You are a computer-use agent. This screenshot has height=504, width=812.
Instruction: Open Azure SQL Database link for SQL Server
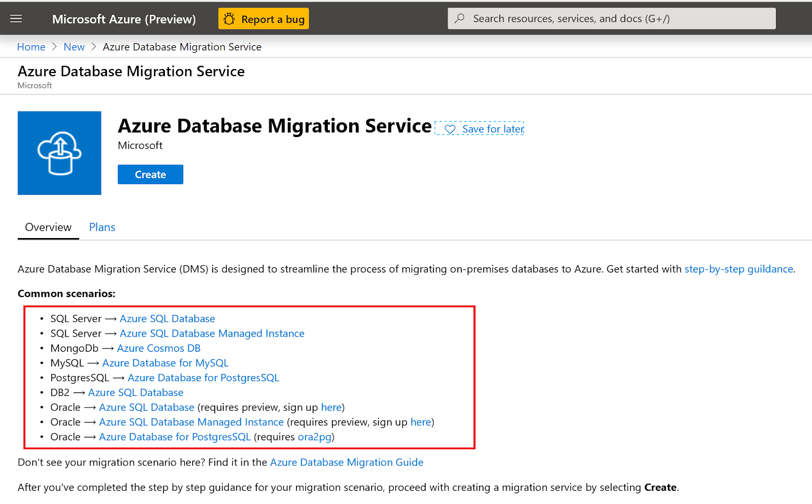click(167, 318)
